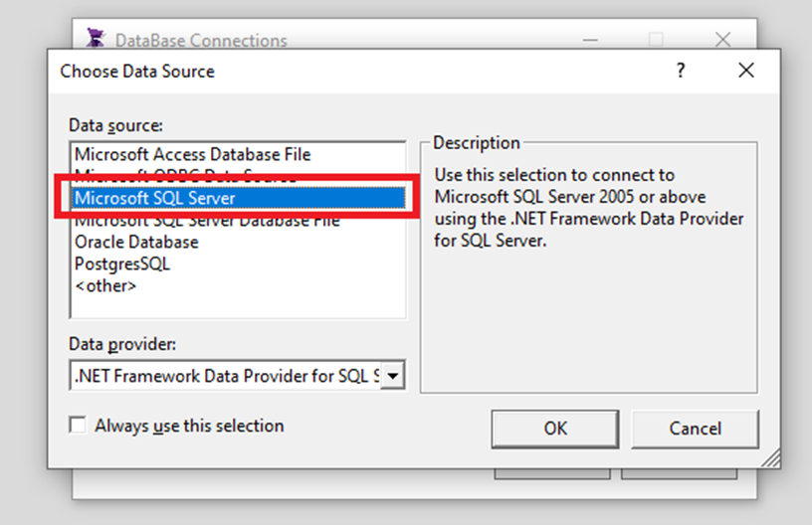Confirm with the OK button

(x=555, y=429)
